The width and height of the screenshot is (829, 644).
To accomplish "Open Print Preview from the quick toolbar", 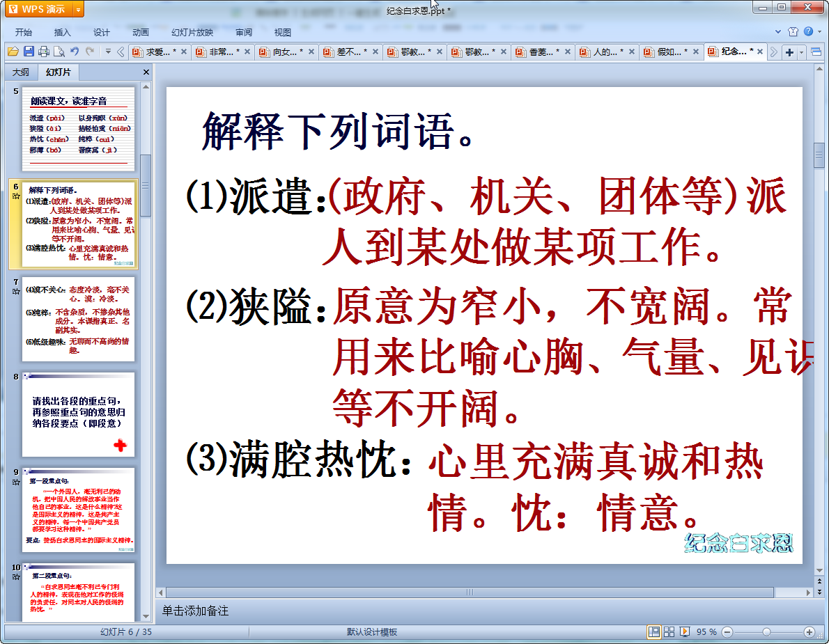I will tap(59, 52).
